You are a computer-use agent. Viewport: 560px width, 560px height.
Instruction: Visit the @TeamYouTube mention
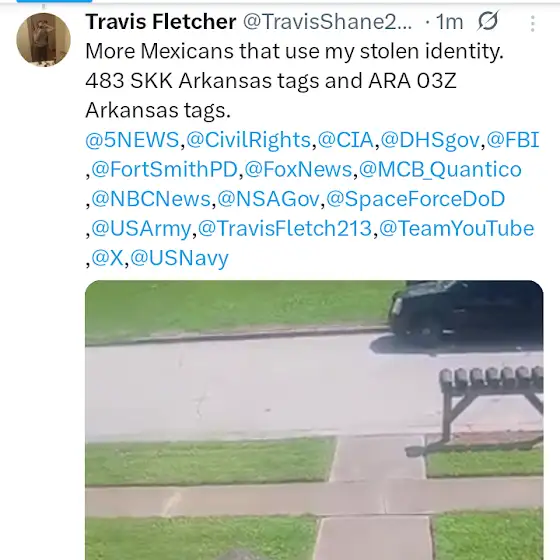pos(456,229)
